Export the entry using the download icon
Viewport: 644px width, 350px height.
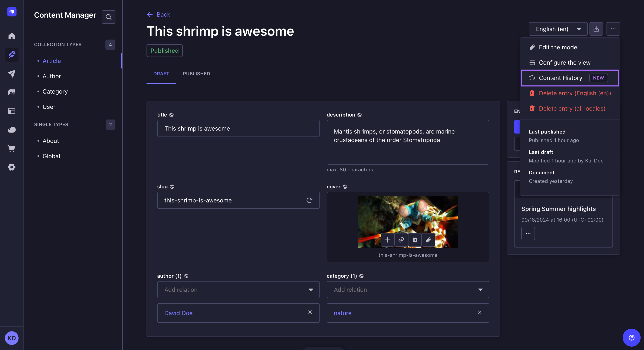point(597,29)
